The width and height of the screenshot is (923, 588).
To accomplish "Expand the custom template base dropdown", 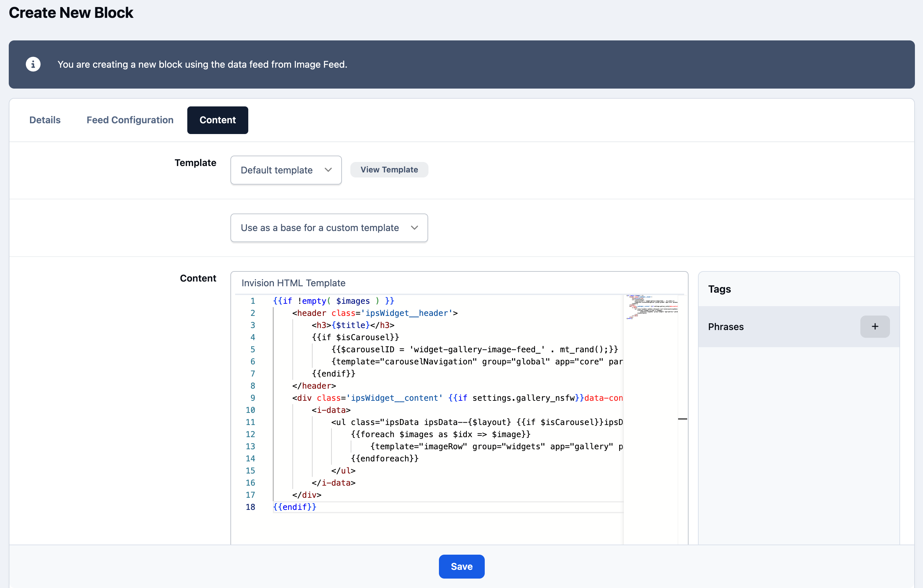I will [329, 228].
